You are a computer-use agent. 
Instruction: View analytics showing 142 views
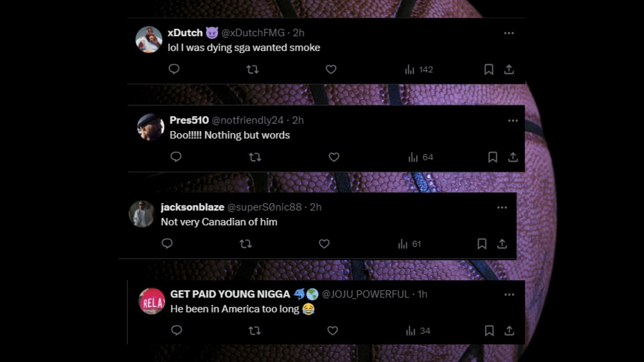(419, 69)
